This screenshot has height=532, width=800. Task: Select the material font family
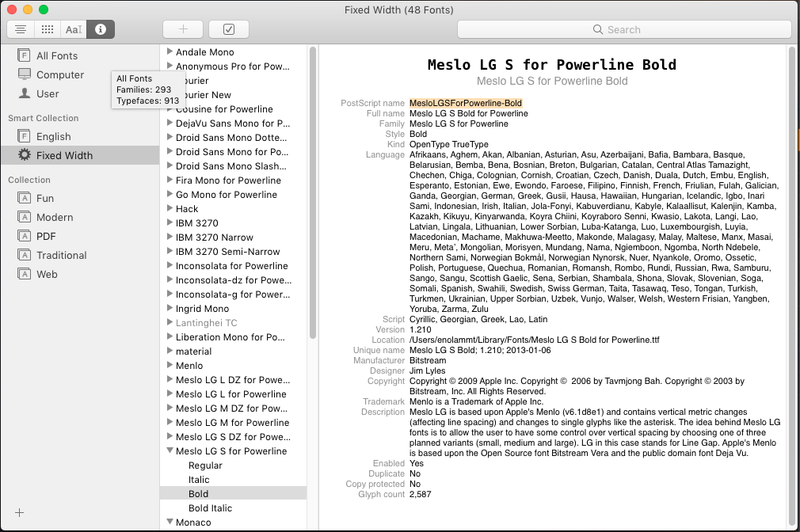pyautogui.click(x=193, y=351)
